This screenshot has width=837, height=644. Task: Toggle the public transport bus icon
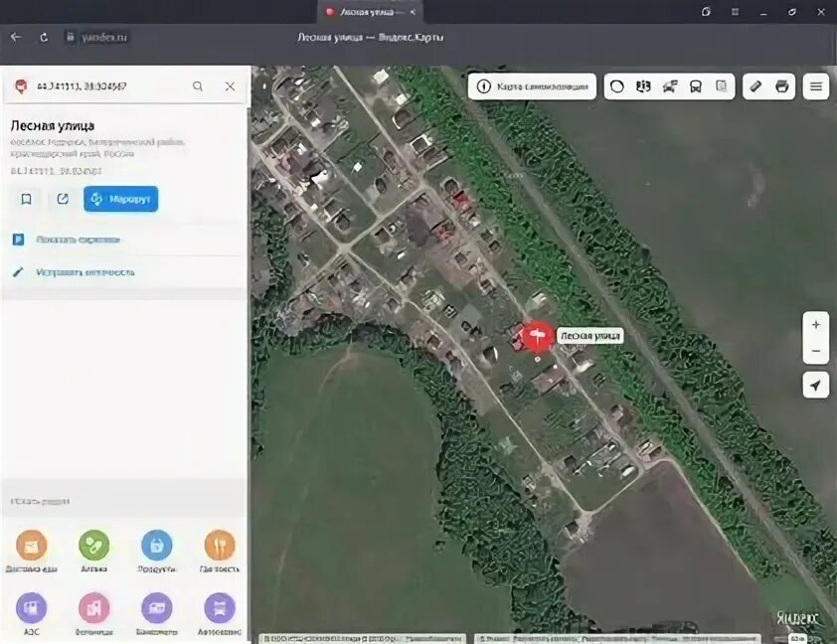[x=696, y=86]
